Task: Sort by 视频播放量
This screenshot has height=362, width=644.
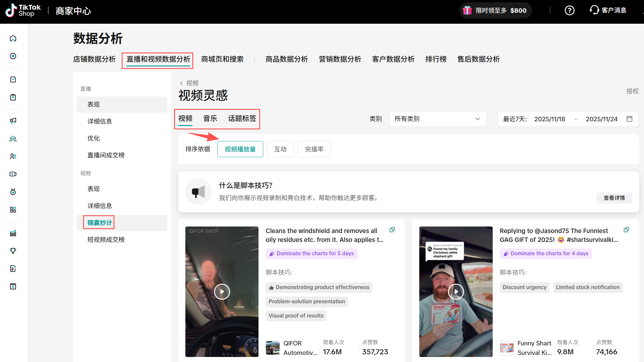Action: [x=240, y=149]
